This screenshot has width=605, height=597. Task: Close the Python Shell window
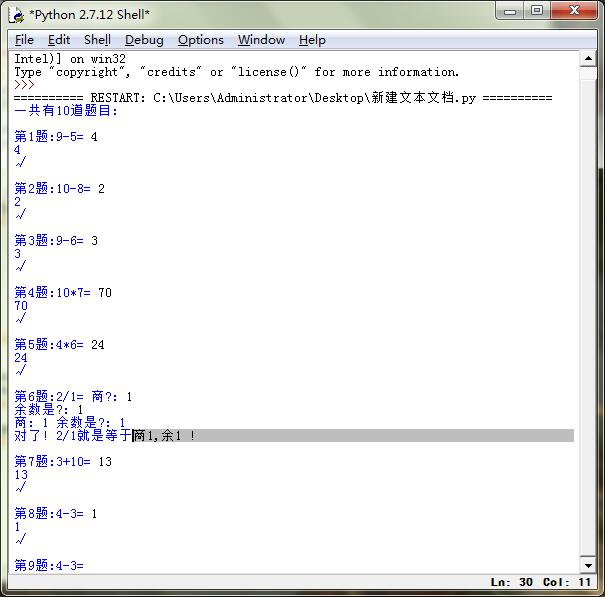(x=574, y=11)
